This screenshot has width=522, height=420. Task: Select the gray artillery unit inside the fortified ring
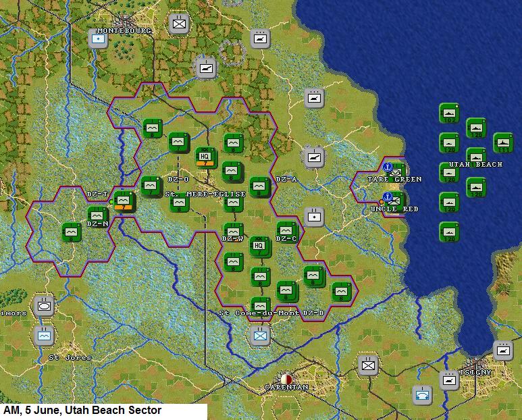click(206, 68)
